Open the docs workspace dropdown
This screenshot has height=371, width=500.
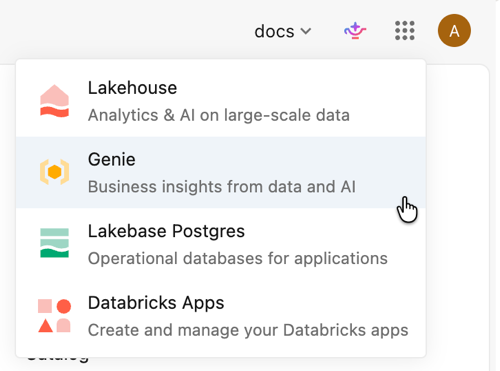pos(283,31)
